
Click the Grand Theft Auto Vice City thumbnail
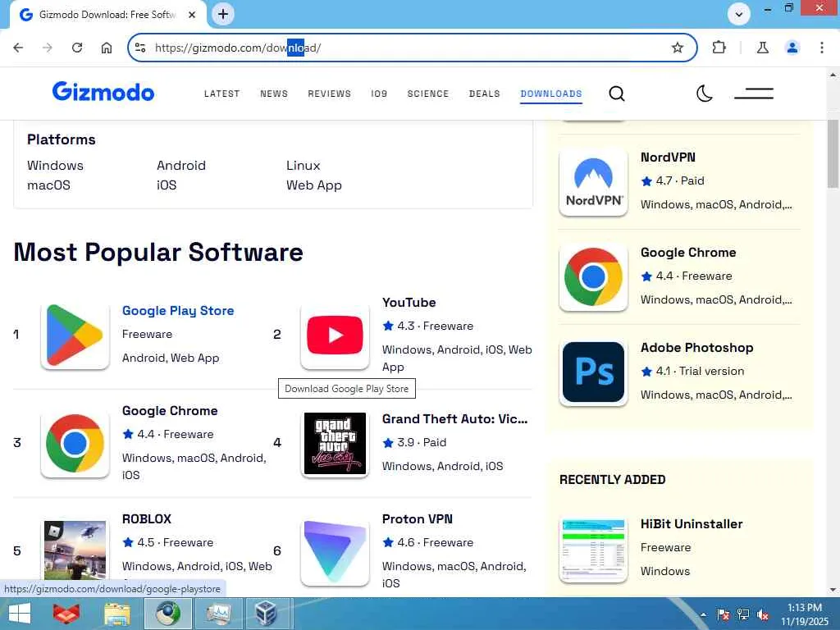[335, 443]
